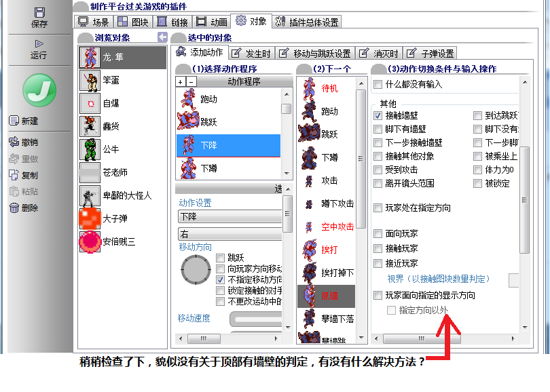
Task: Enable 被锁定 checkbox
Action: pyautogui.click(x=477, y=184)
